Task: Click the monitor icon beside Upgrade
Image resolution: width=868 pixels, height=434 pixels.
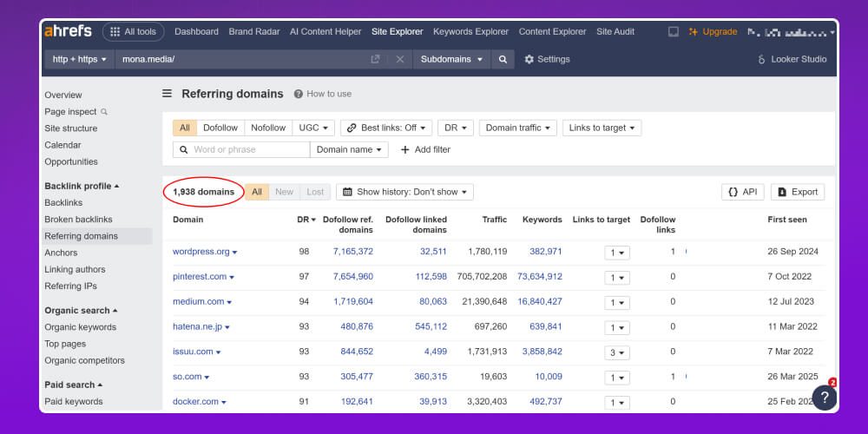Action: click(x=674, y=31)
